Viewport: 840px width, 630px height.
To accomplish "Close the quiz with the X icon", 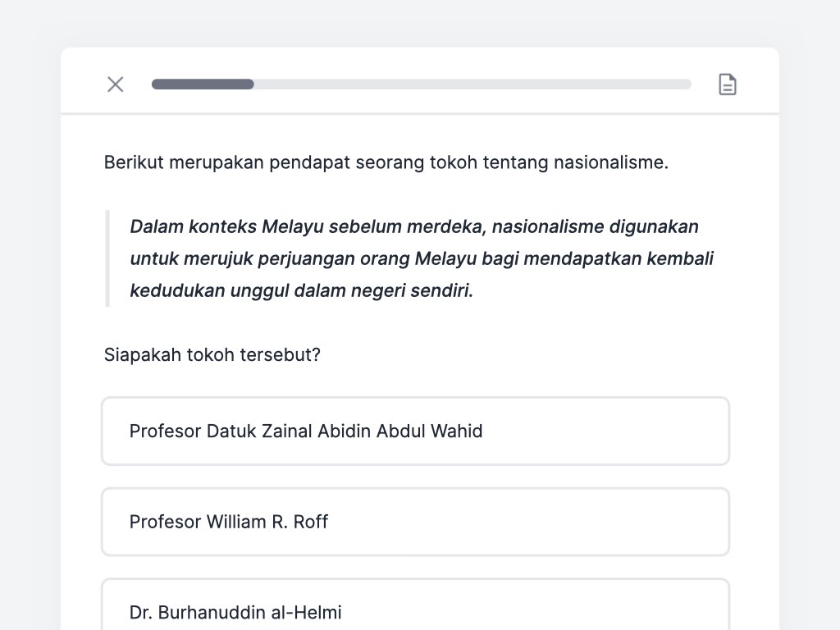I will [x=115, y=84].
